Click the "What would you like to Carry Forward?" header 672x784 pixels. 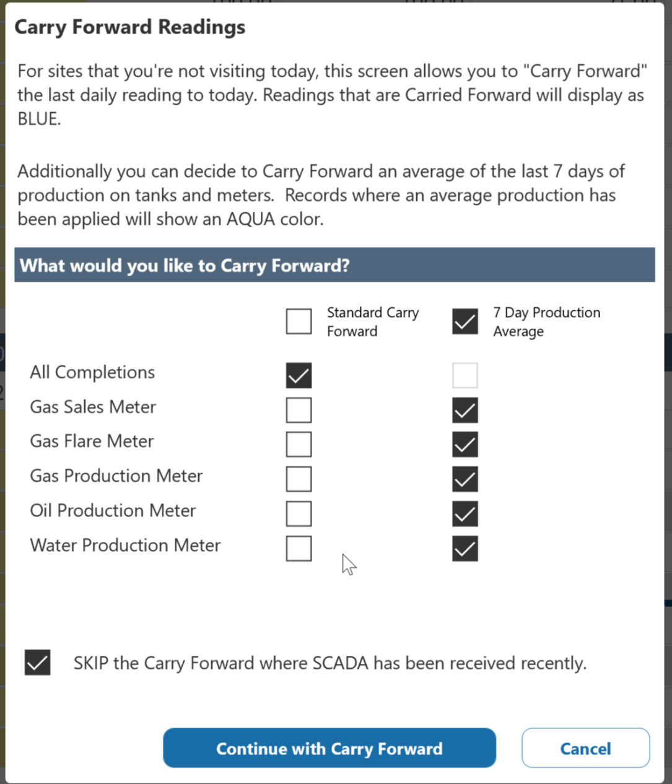pyautogui.click(x=185, y=266)
